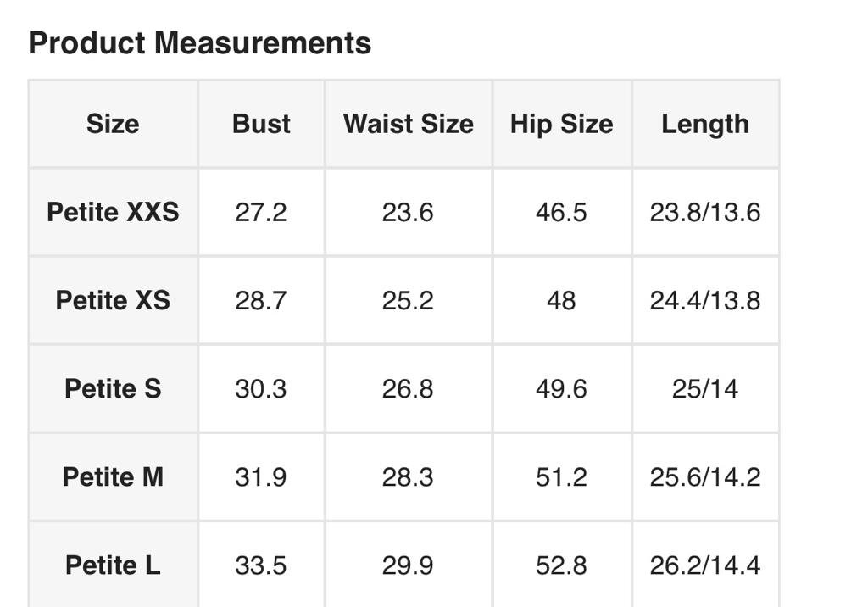Image resolution: width=868 pixels, height=607 pixels.
Task: Click the Product Measurements heading
Action: click(x=200, y=43)
